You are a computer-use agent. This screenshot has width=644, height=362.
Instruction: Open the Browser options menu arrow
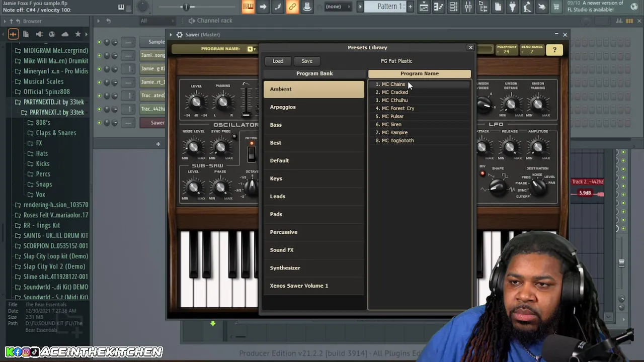(x=5, y=21)
